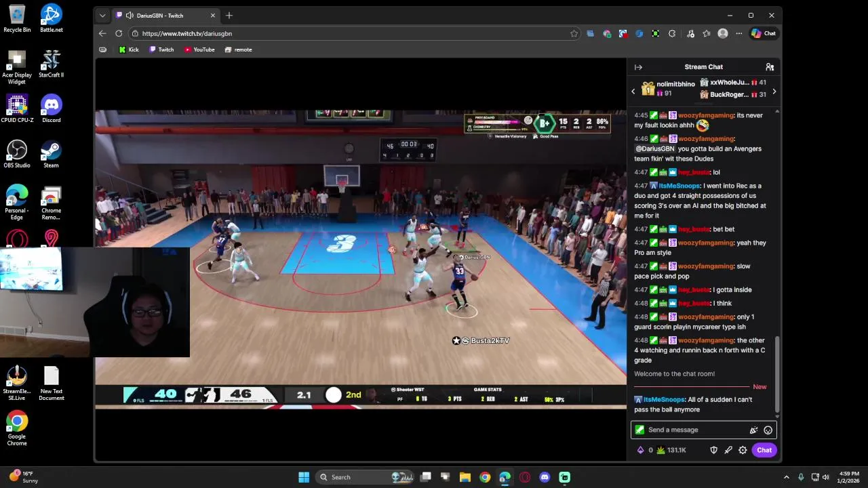Open Windows Start menu

pyautogui.click(x=304, y=477)
